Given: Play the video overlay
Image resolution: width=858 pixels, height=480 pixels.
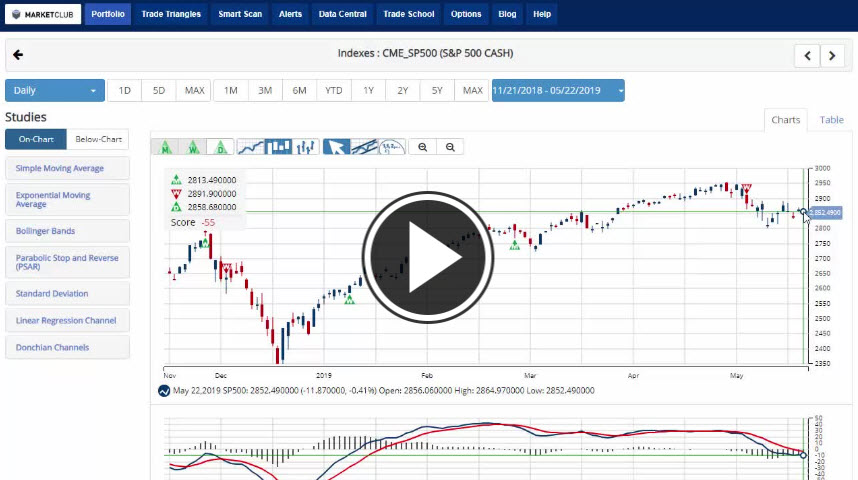Looking at the screenshot, I should [428, 258].
